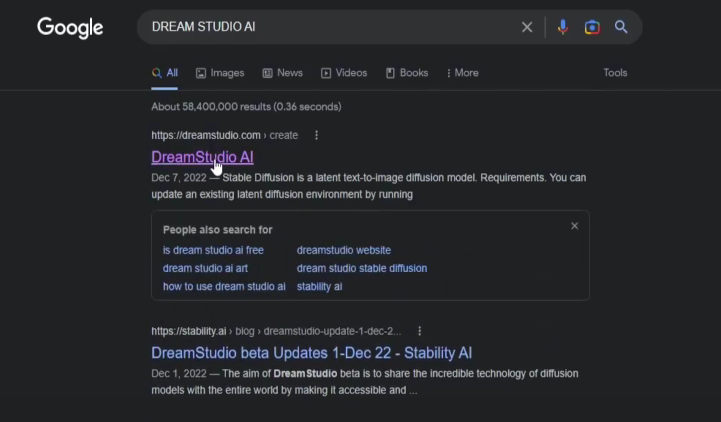Image resolution: width=721 pixels, height=422 pixels.
Task: Search for 'how to use dream studio ai'
Action: (224, 286)
